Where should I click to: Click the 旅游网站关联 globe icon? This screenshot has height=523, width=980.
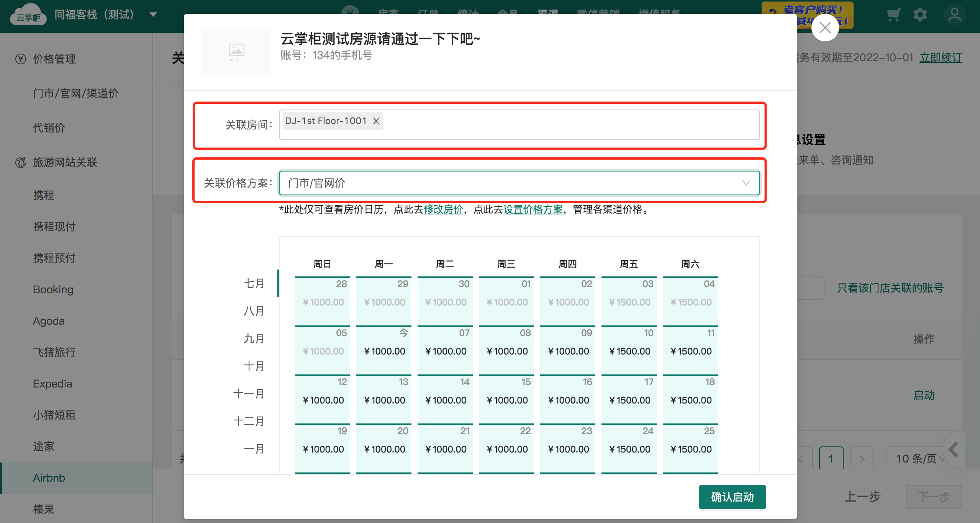pyautogui.click(x=21, y=162)
